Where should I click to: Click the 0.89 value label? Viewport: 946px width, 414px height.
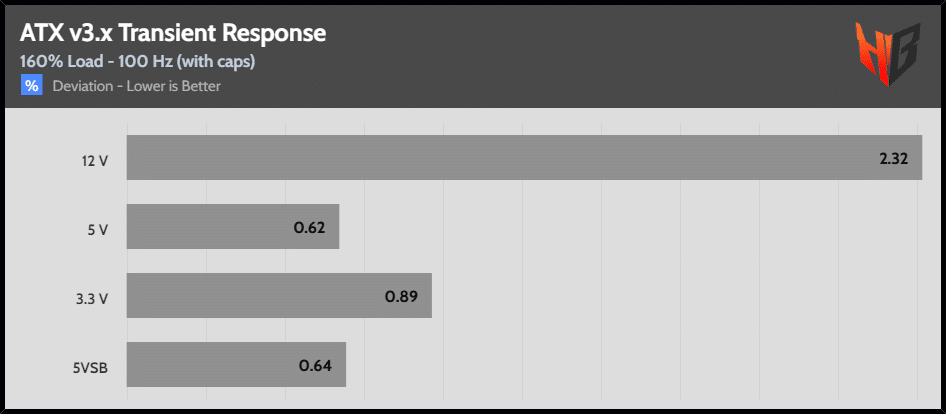(x=401, y=296)
